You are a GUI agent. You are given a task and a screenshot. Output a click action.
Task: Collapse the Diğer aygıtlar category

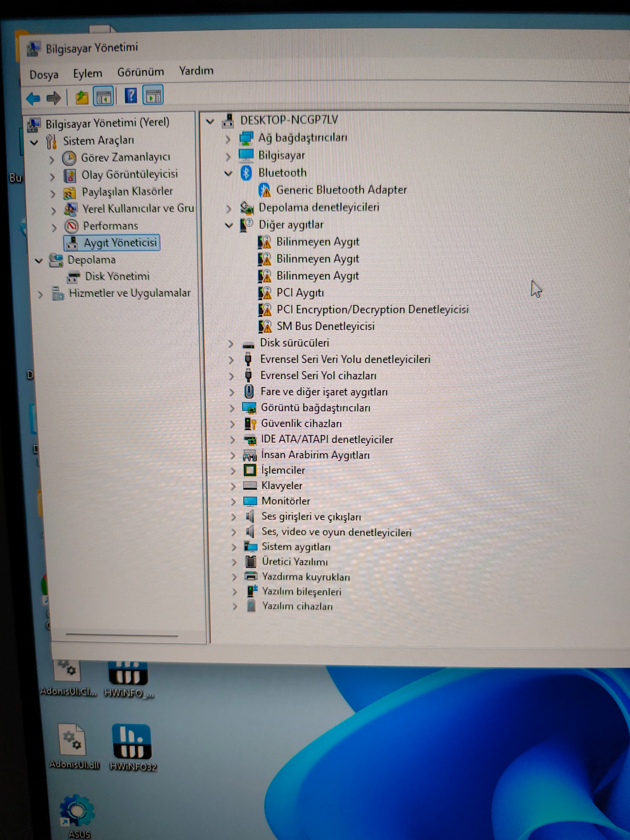229,225
